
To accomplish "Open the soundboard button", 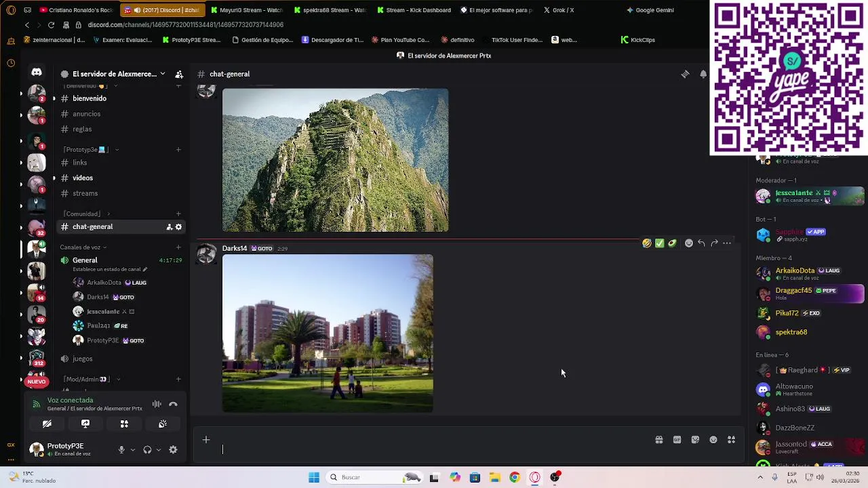I will (x=163, y=424).
